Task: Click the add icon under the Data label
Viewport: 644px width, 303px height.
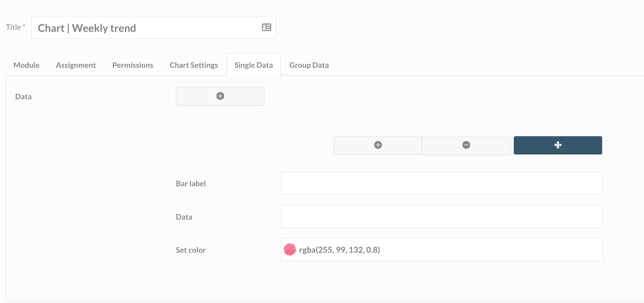Action: click(220, 96)
